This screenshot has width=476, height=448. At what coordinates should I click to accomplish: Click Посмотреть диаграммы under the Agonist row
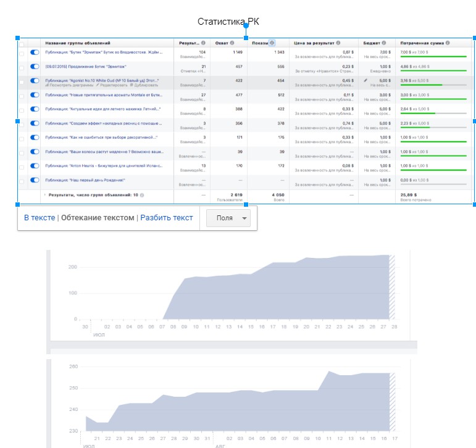[72, 85]
